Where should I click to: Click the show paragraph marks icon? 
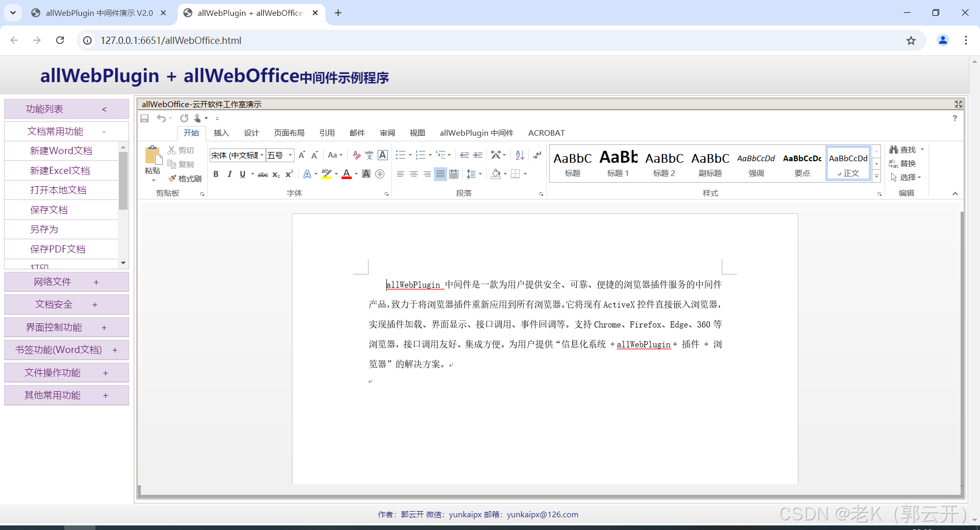[537, 155]
